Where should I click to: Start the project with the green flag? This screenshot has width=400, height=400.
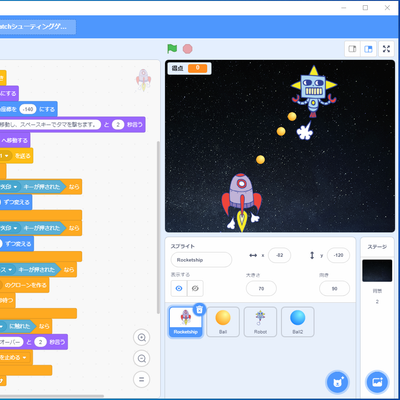[x=172, y=49]
